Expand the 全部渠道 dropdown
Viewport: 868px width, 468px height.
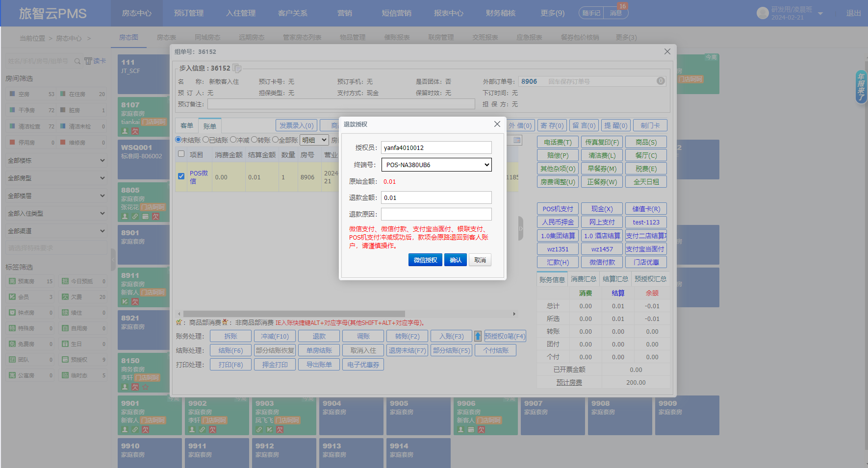pos(56,231)
